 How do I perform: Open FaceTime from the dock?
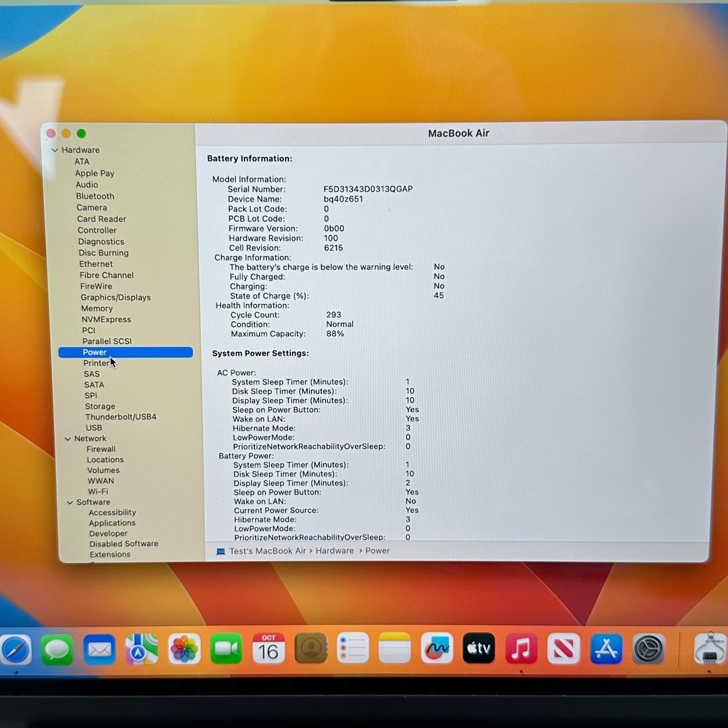click(226, 648)
